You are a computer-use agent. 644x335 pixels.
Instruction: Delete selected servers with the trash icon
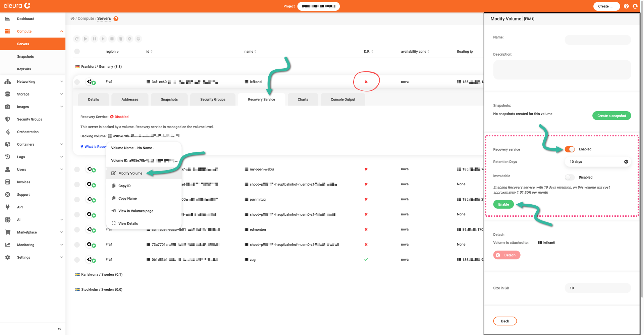click(121, 39)
